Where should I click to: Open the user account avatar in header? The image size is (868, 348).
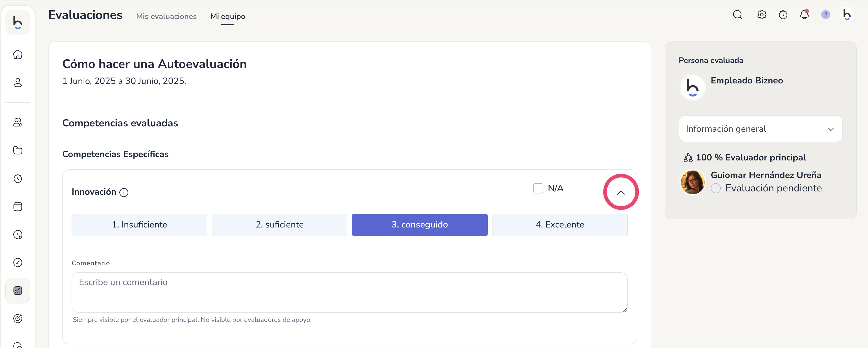click(x=847, y=15)
